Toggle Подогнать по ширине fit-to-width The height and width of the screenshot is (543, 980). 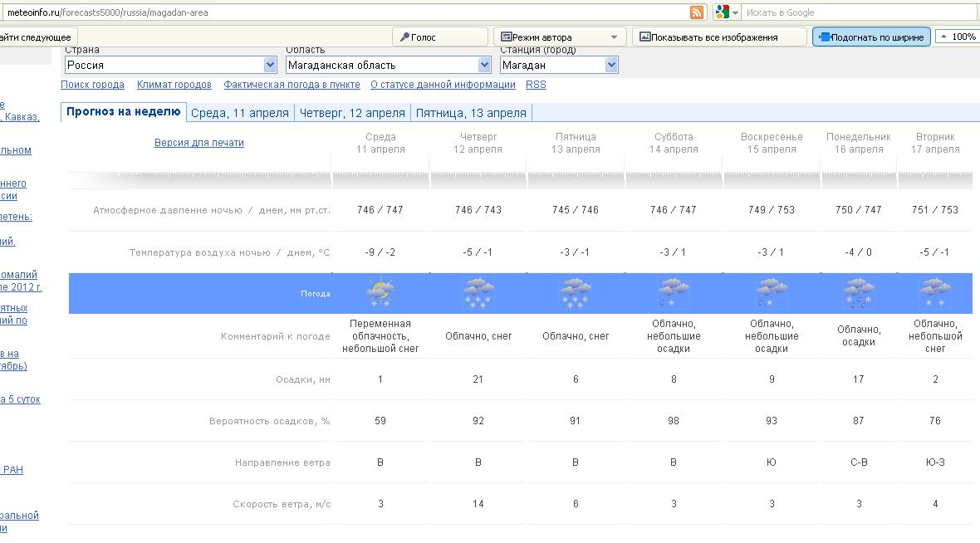pyautogui.click(x=870, y=37)
